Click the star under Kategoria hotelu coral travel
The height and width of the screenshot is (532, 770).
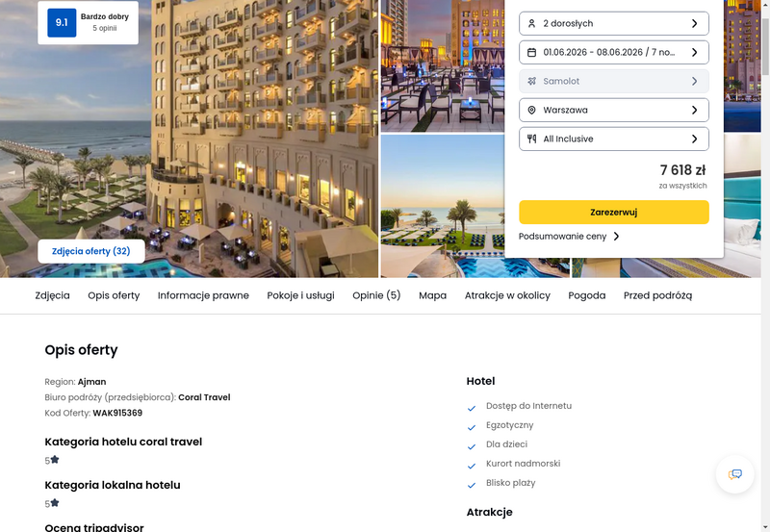pos(55,460)
